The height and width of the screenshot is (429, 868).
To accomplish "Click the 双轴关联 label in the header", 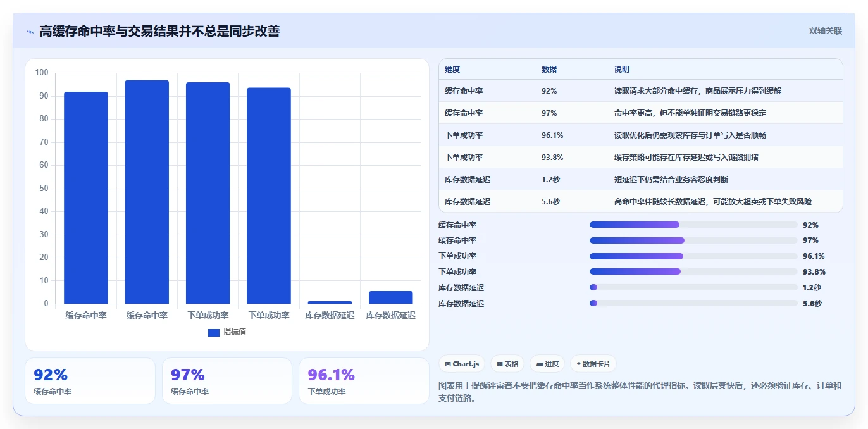I will point(826,31).
